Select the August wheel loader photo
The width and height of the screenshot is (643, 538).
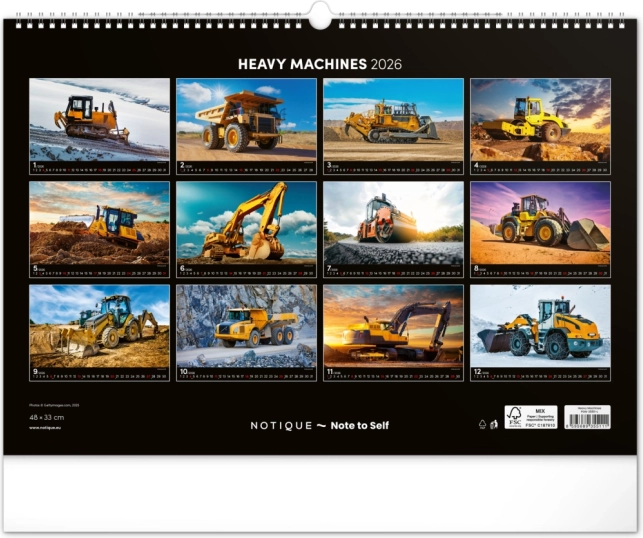[x=540, y=221]
